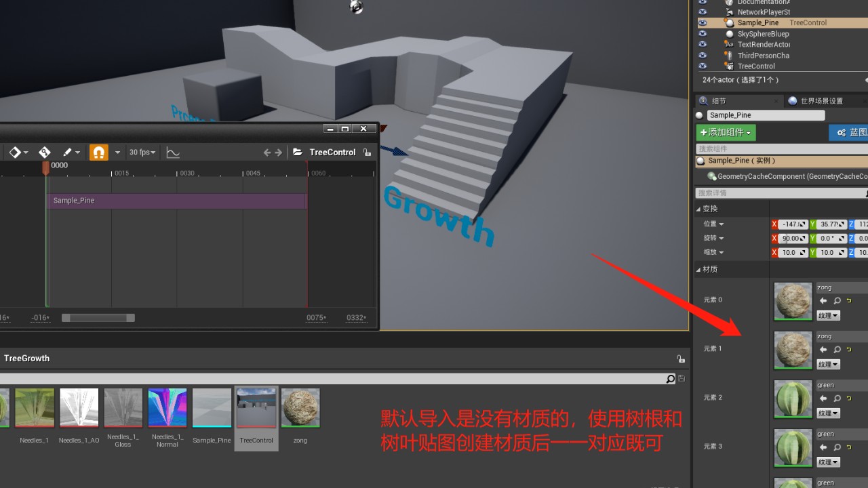Open the 缩放 scale type dropdown
Screen dimensions: 868x488
(x=713, y=252)
